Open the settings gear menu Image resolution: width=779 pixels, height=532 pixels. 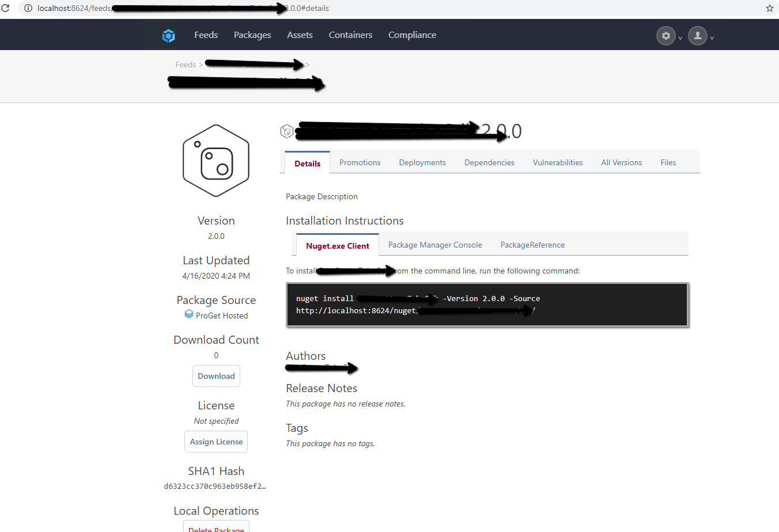tap(665, 36)
